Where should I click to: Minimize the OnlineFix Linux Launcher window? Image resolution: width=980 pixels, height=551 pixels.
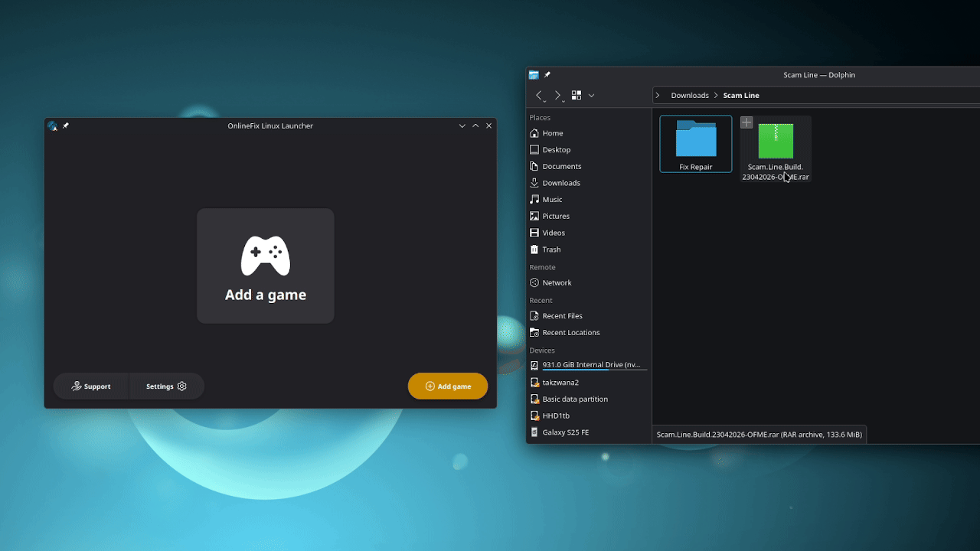click(462, 126)
